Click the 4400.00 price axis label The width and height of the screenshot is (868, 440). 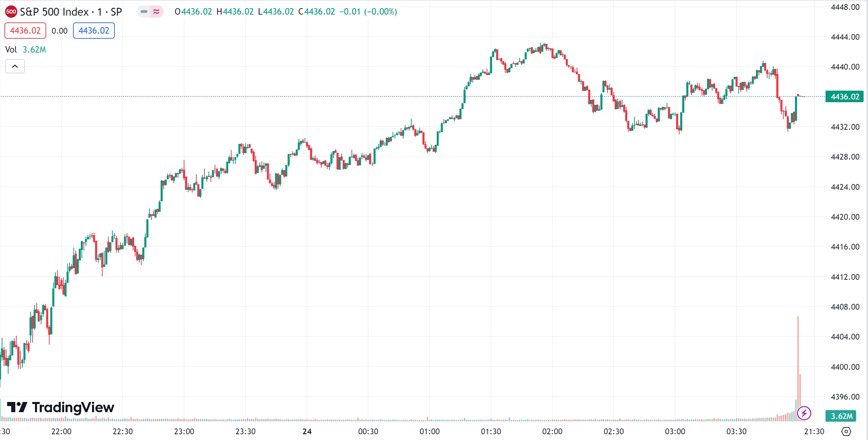[845, 367]
